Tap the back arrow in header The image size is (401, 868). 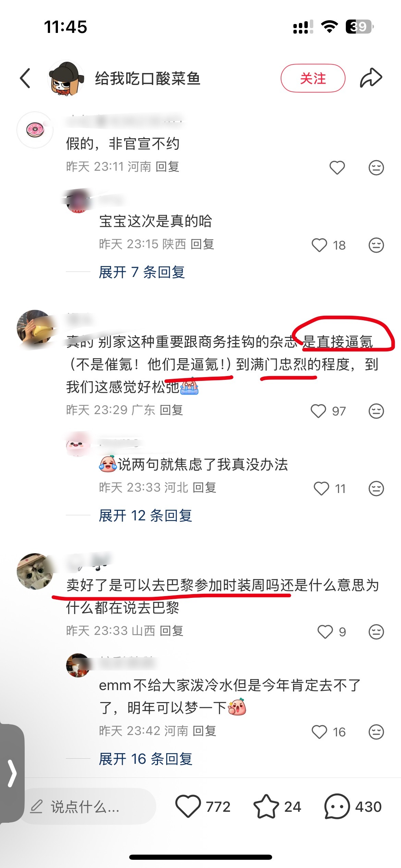pos(25,78)
